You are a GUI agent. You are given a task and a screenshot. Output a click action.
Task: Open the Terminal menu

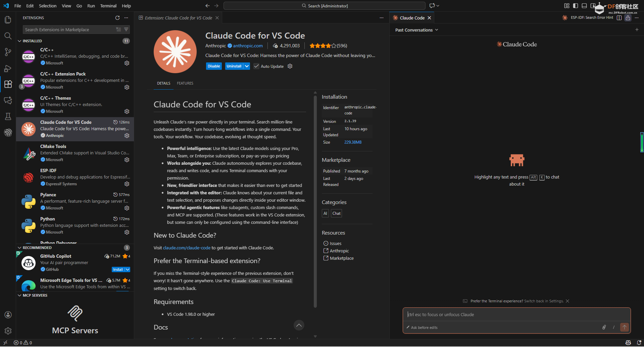click(x=108, y=6)
